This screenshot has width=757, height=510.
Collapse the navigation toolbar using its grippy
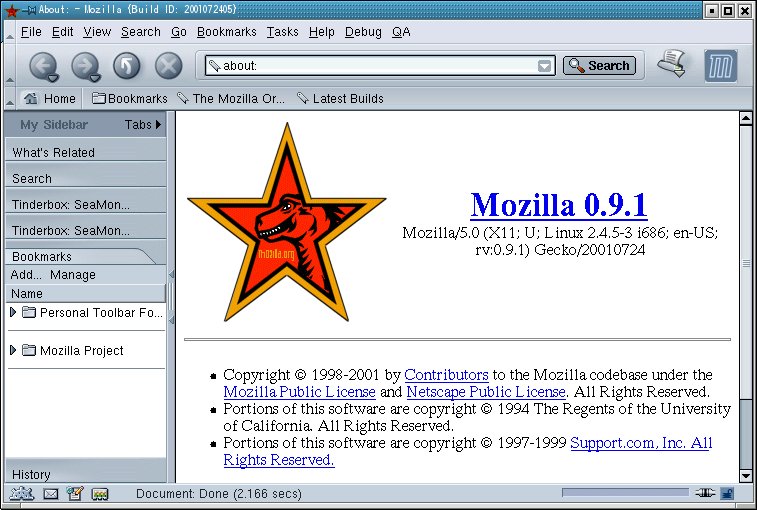click(x=10, y=65)
